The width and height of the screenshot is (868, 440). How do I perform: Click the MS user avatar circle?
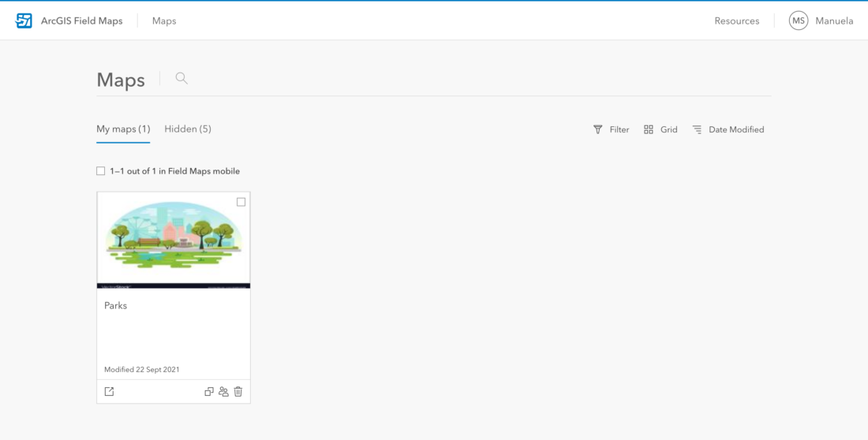tap(799, 21)
